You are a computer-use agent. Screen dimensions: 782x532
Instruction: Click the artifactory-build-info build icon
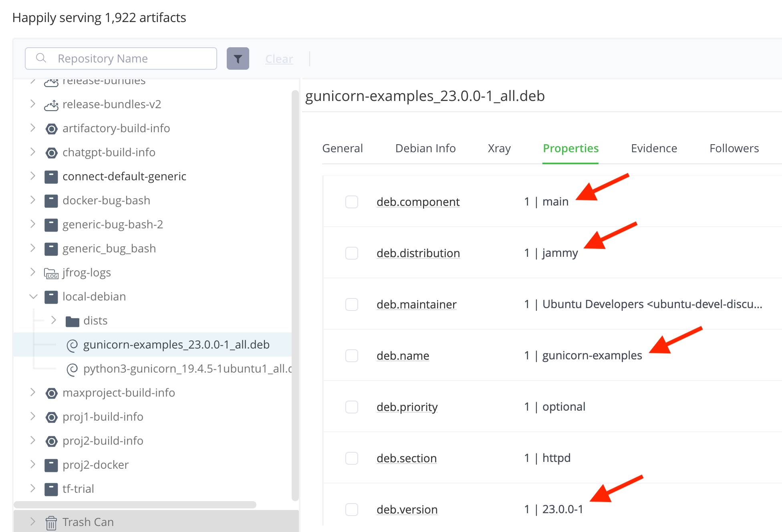point(51,129)
